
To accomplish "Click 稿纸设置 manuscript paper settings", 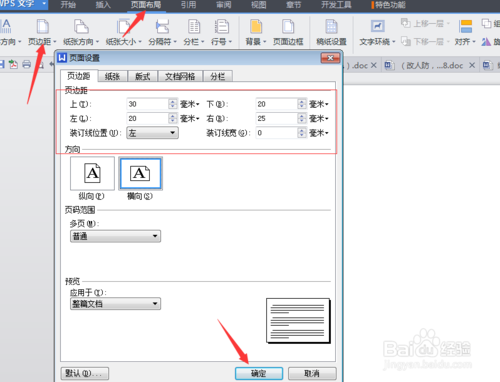I will 331,33.
